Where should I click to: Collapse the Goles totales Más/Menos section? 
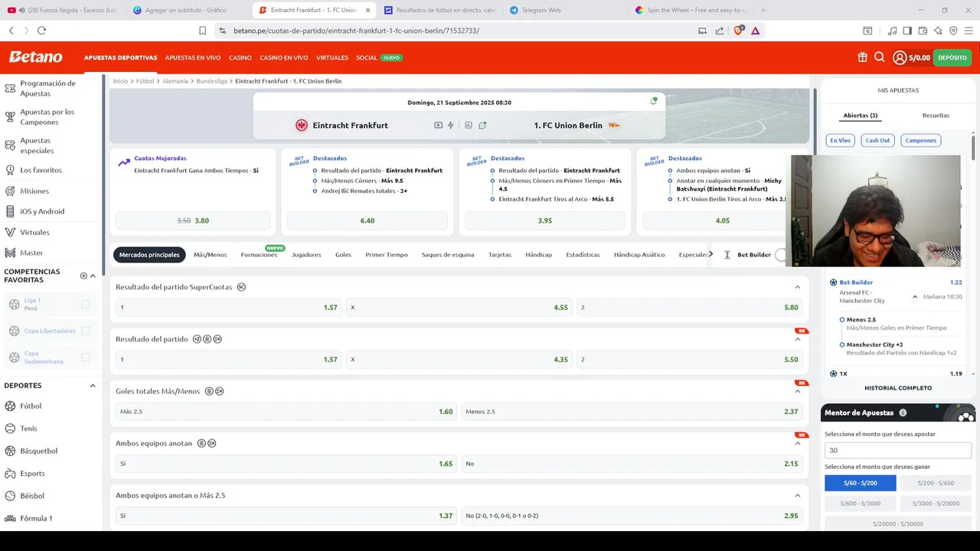click(x=797, y=392)
